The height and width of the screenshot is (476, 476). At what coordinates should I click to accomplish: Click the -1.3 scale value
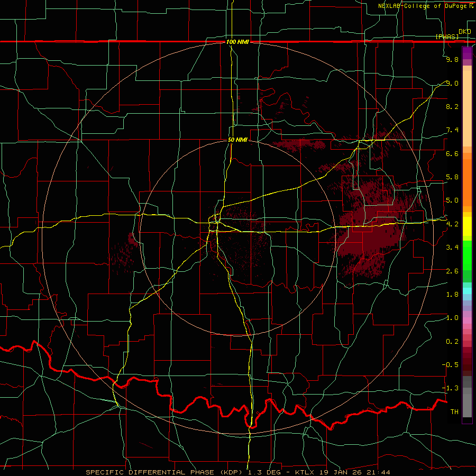pyautogui.click(x=451, y=388)
